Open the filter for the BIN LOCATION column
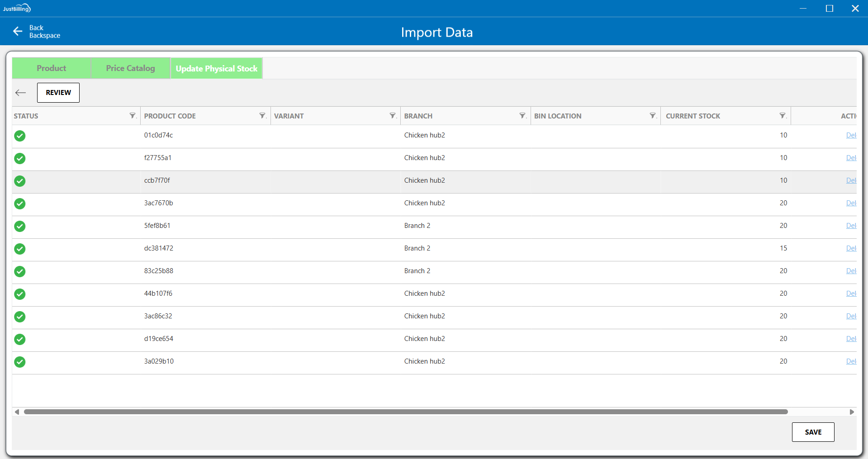This screenshot has height=459, width=868. click(x=653, y=116)
